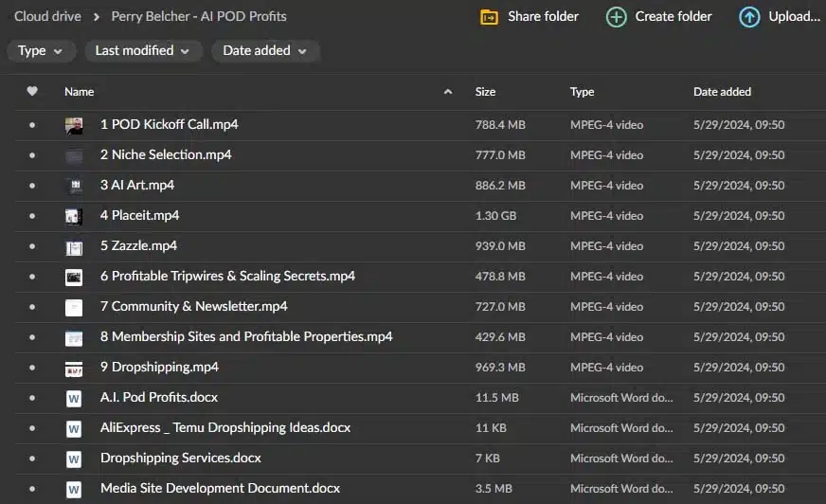
Task: Click the Create folder button label
Action: [x=673, y=16]
